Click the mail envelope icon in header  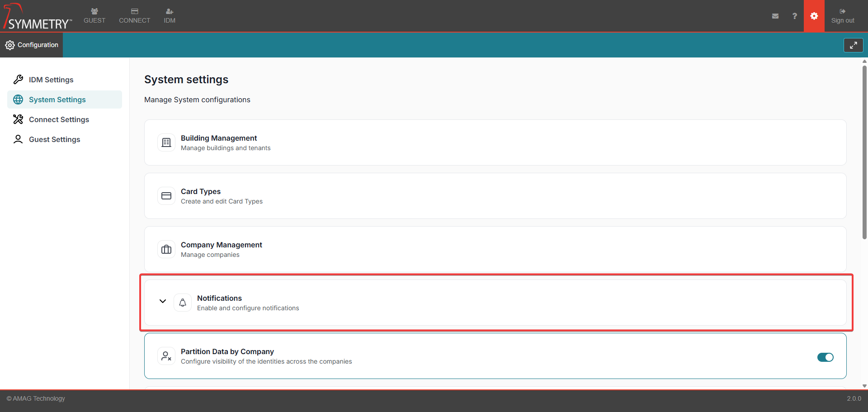click(x=775, y=16)
